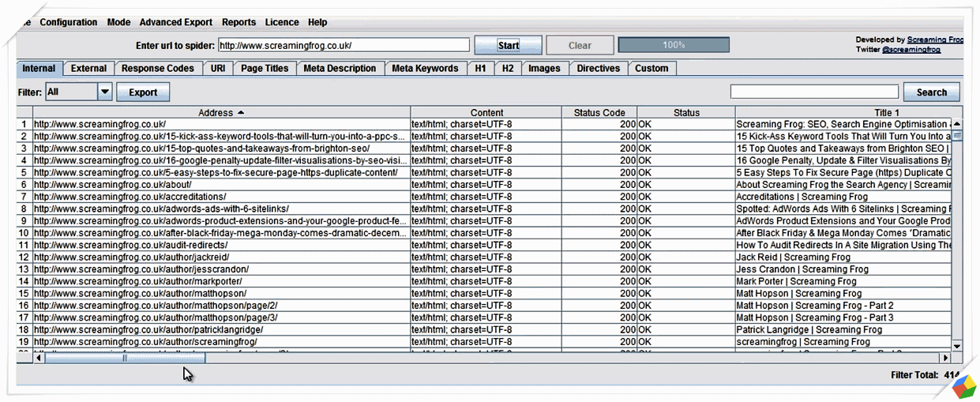
Task: Select the /about/ URL row
Action: [x=221, y=185]
